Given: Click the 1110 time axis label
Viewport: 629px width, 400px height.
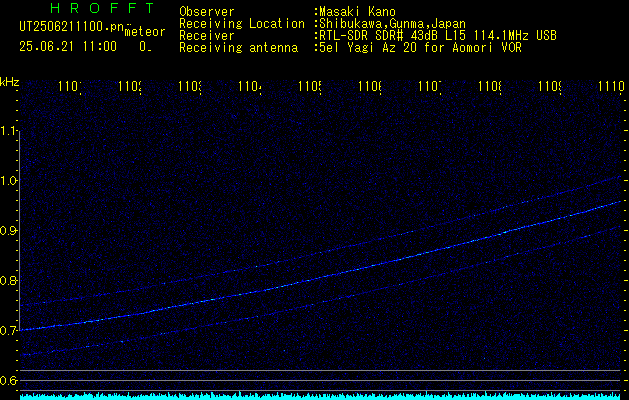Looking at the screenshot, I should point(611,86).
